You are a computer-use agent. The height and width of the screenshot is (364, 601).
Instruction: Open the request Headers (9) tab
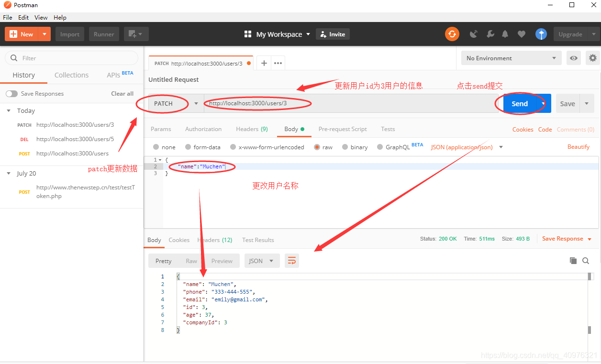pyautogui.click(x=252, y=129)
